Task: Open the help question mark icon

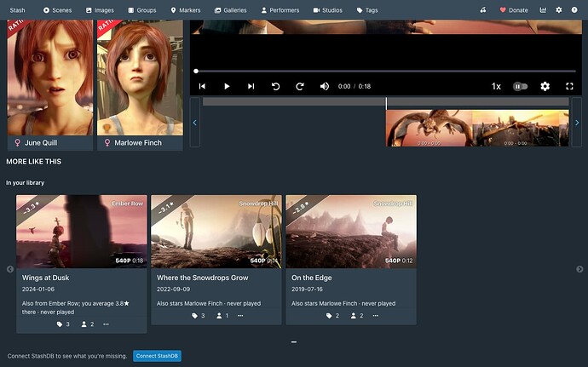Action: coord(574,10)
